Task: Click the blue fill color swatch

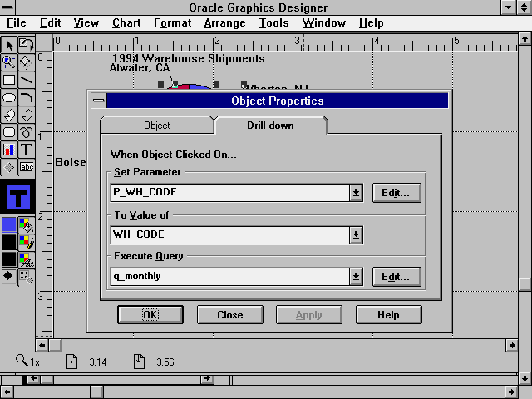Action: pyautogui.click(x=9, y=224)
